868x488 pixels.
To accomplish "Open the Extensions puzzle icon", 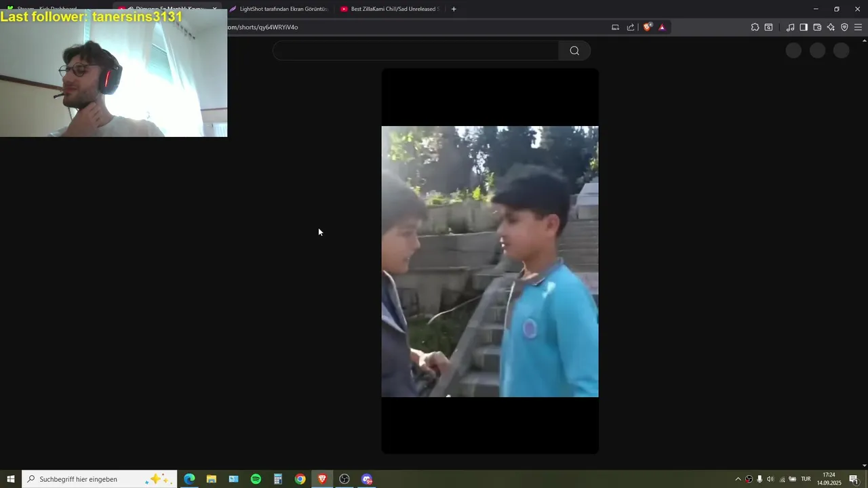I will click(x=755, y=27).
